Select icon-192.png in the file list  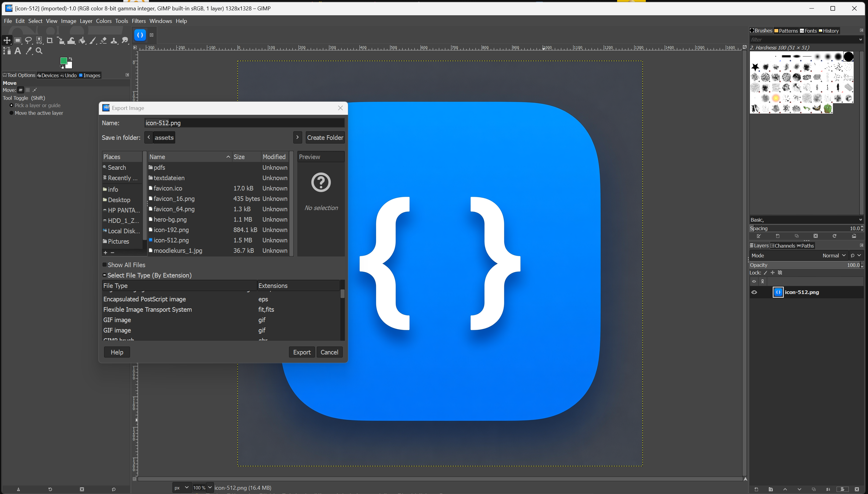(x=171, y=230)
